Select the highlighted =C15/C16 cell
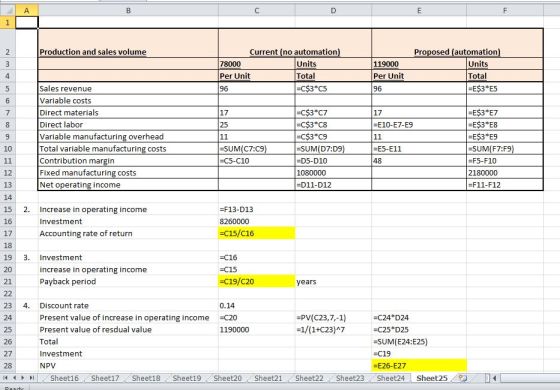Viewport: 560px width, 390px height. [257, 233]
